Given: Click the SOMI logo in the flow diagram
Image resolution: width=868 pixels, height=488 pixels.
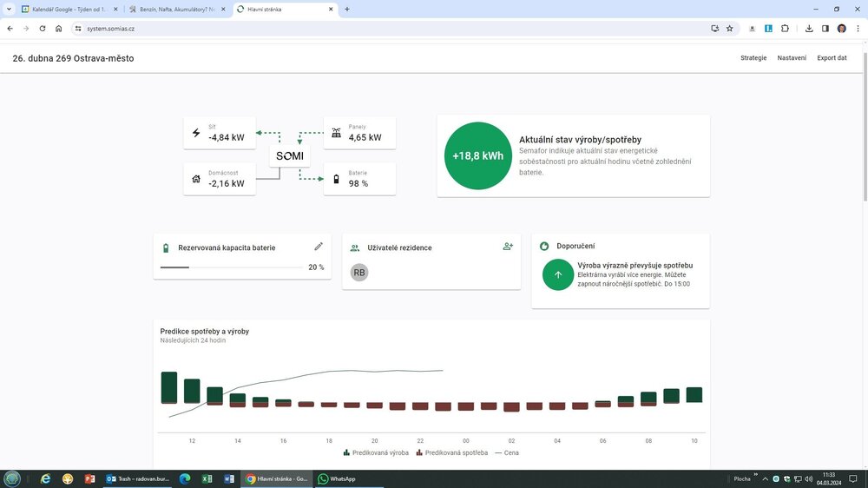Looking at the screenshot, I should tap(290, 156).
